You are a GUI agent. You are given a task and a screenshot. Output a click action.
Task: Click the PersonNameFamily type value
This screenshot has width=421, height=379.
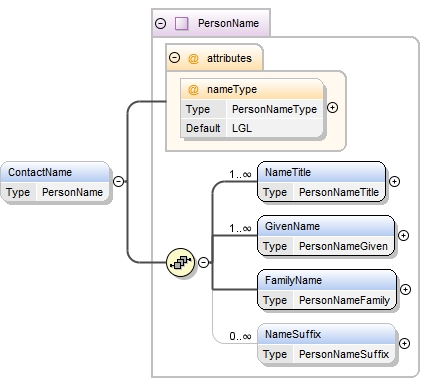[344, 300]
